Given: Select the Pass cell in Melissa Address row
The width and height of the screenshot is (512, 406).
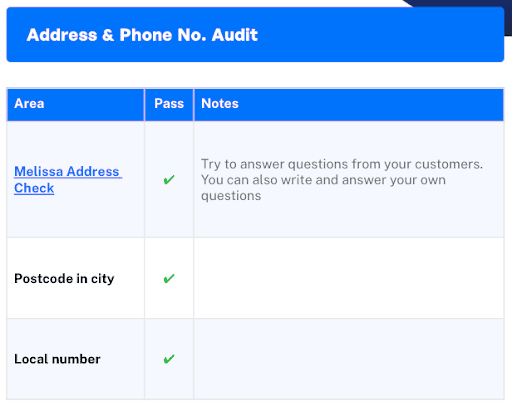Looking at the screenshot, I should (x=169, y=179).
